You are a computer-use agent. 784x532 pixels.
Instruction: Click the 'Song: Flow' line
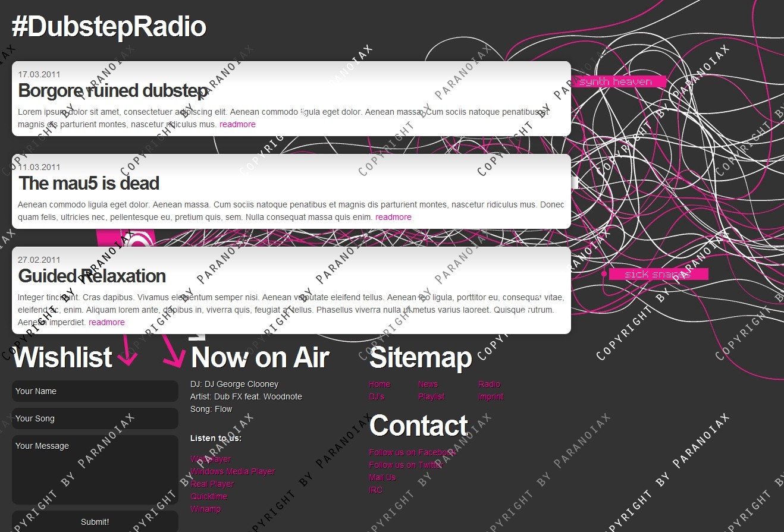(x=211, y=409)
